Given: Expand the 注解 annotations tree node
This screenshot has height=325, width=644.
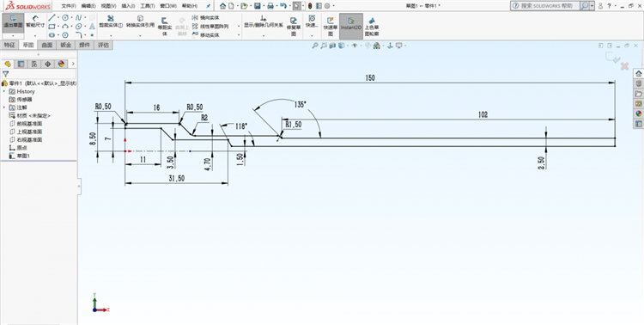Looking at the screenshot, I should 4,107.
